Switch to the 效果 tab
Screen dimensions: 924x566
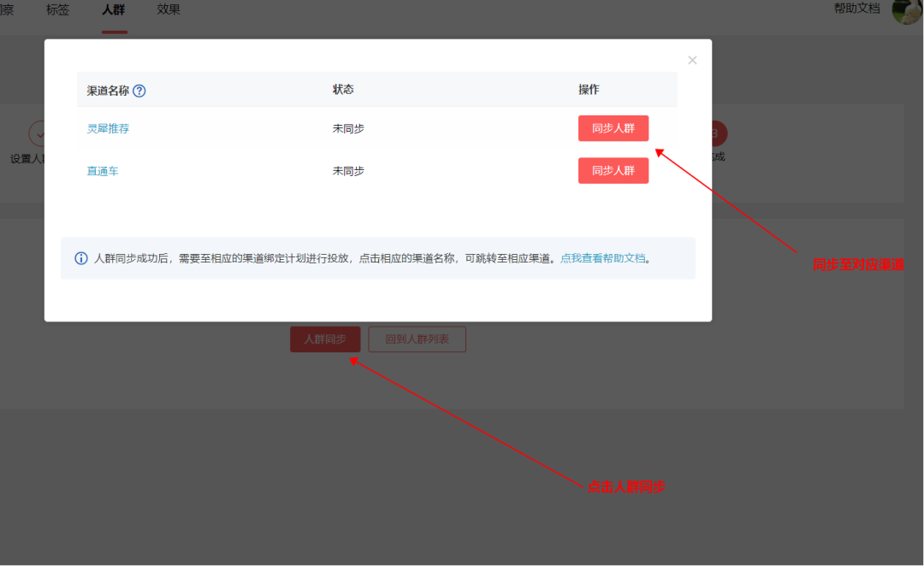click(x=168, y=10)
